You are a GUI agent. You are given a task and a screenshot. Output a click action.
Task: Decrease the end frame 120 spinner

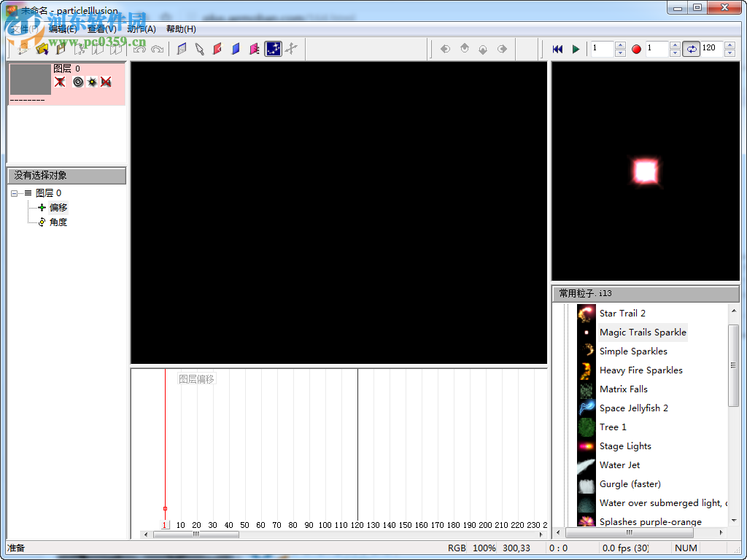point(729,52)
